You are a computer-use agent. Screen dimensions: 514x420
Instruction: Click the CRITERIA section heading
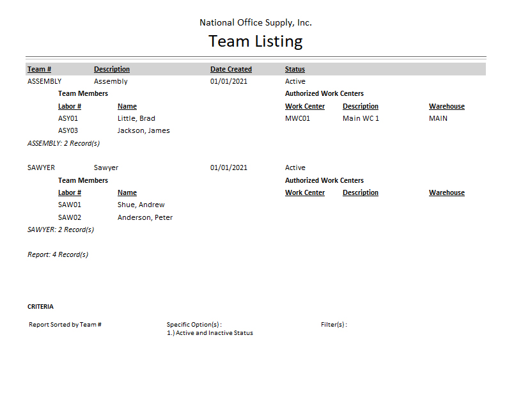pyautogui.click(x=40, y=307)
